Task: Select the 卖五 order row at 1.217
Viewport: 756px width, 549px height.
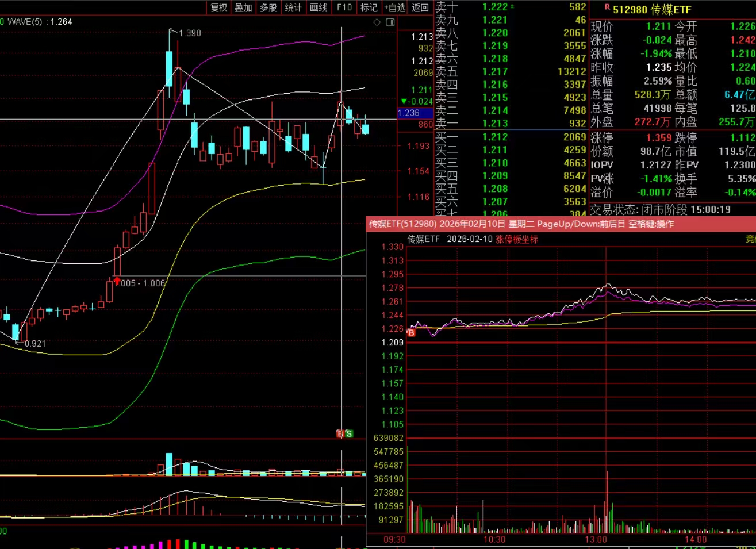Action: pos(511,72)
